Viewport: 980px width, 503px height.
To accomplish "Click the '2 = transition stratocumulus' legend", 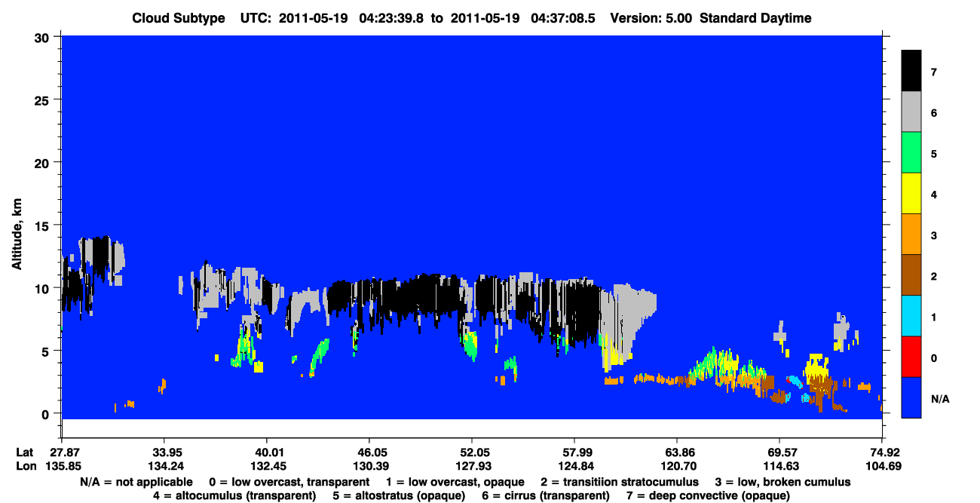I will (x=620, y=482).
